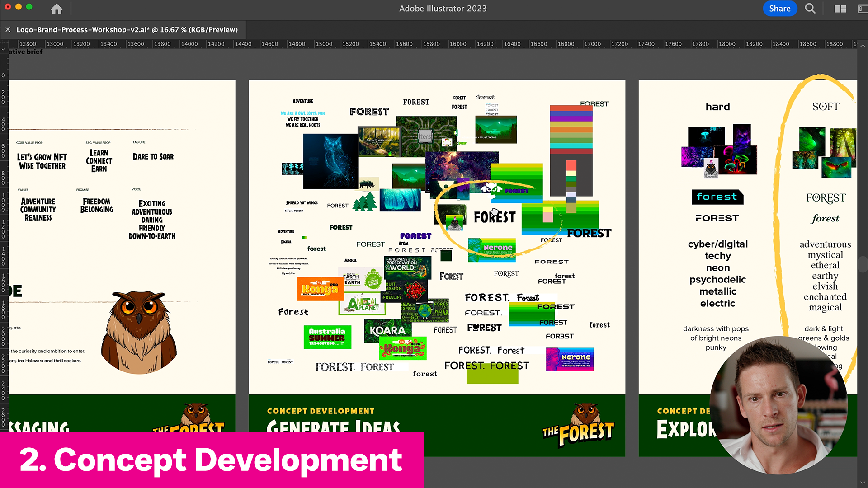The height and width of the screenshot is (488, 868).
Task: Click the 'DARE TO SOAR' tagline text
Action: 153,157
